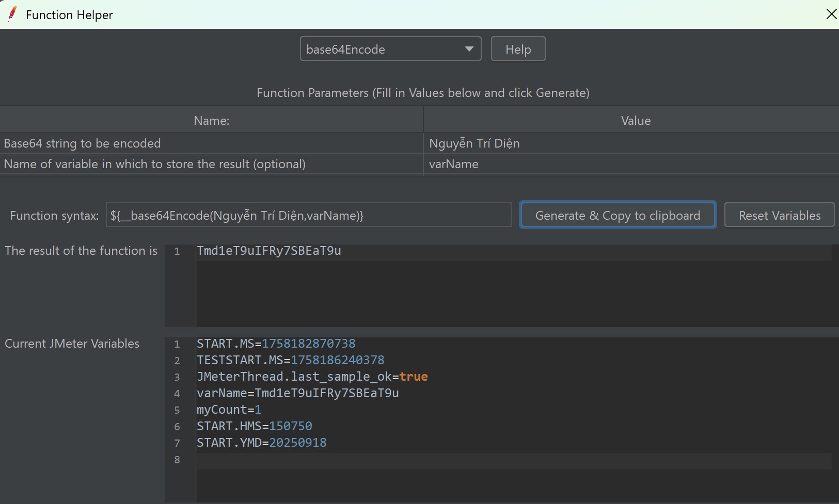This screenshot has width=839, height=504.
Task: Edit the 'Nguyễn Trí Diện' value cell
Action: (x=630, y=143)
